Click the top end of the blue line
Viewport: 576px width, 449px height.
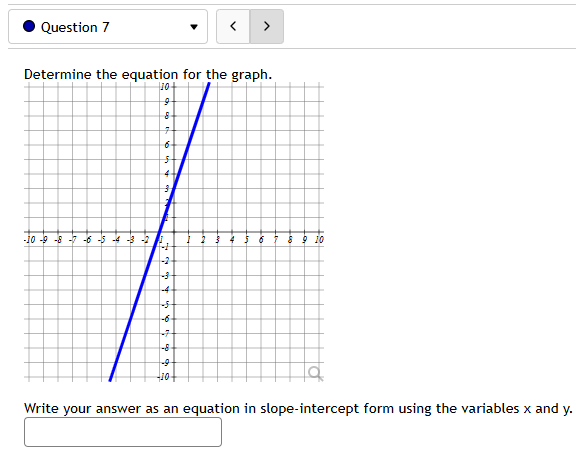[209, 85]
